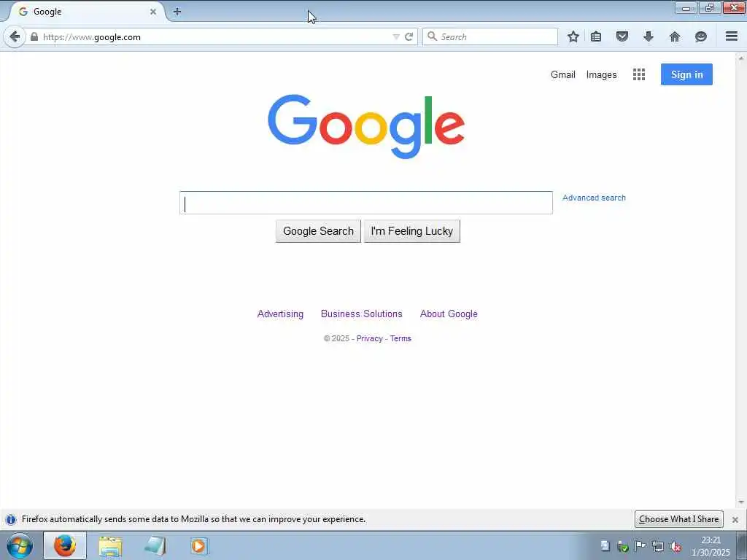This screenshot has width=747, height=560.
Task: Open a new tab with plus button
Action: [x=177, y=12]
